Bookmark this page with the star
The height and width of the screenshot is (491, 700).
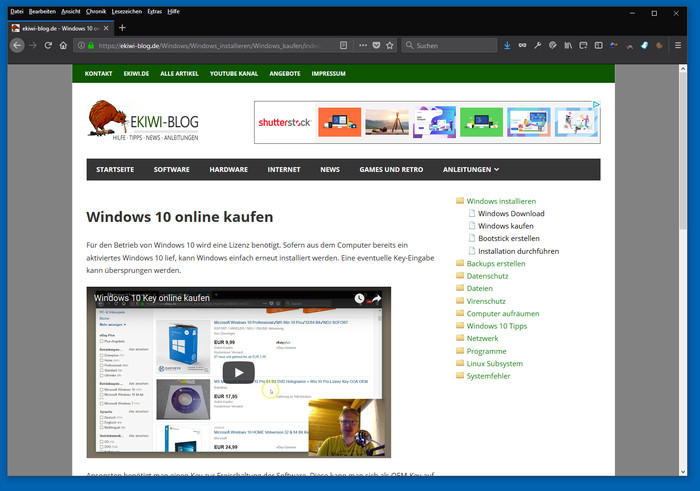click(390, 45)
